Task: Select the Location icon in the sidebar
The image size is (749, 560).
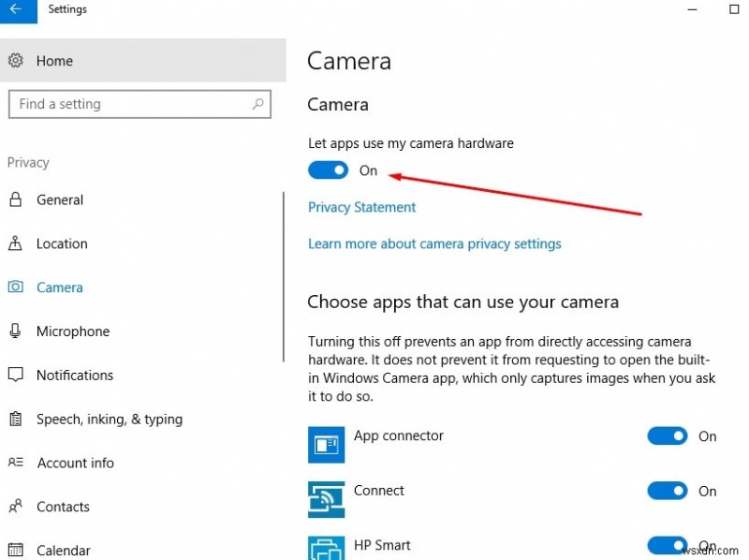Action: 17,243
